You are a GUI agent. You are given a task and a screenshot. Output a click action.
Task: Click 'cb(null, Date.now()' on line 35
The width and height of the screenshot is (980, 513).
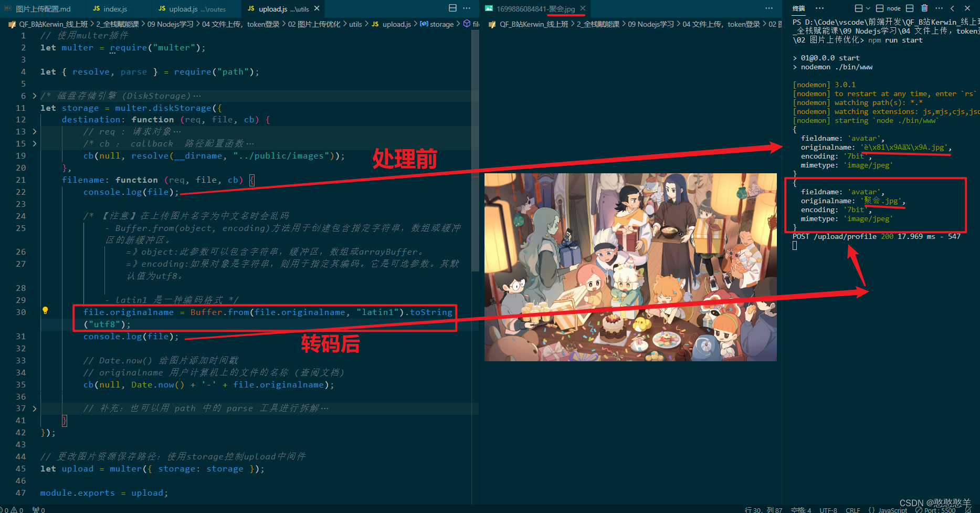208,384
